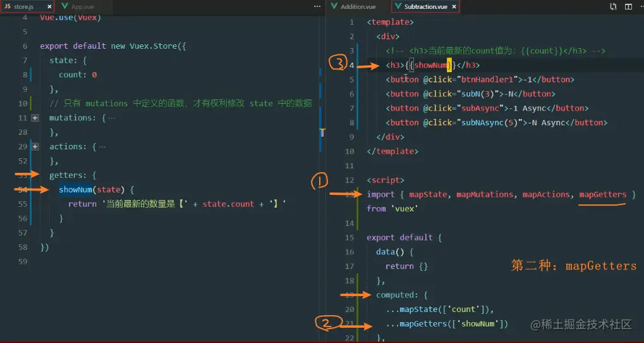This screenshot has height=343, width=644.
Task: Click 'return {}' on line 17
Action: 406,266
